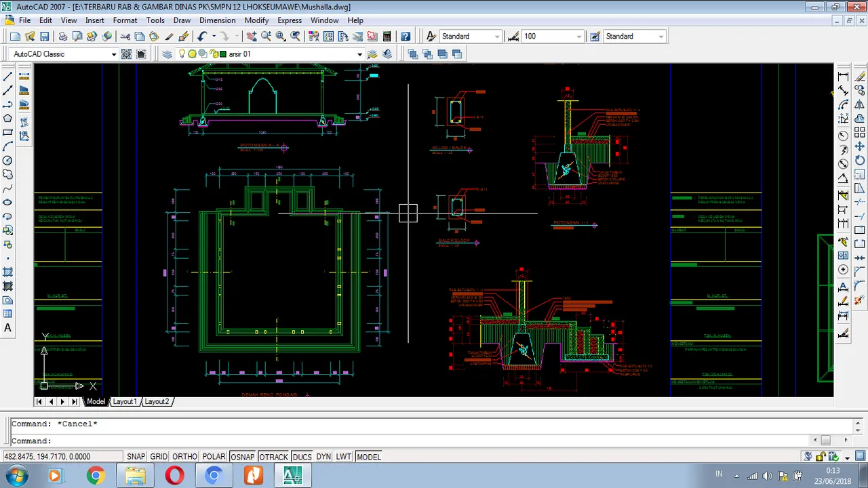Select the Line draw tool
Viewport: 868px width, 488px height.
click(8, 76)
